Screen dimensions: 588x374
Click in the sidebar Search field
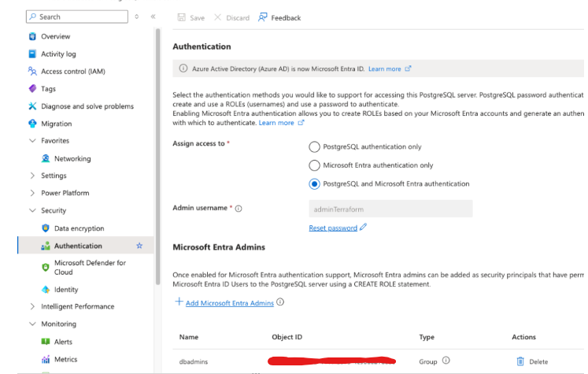coord(77,17)
